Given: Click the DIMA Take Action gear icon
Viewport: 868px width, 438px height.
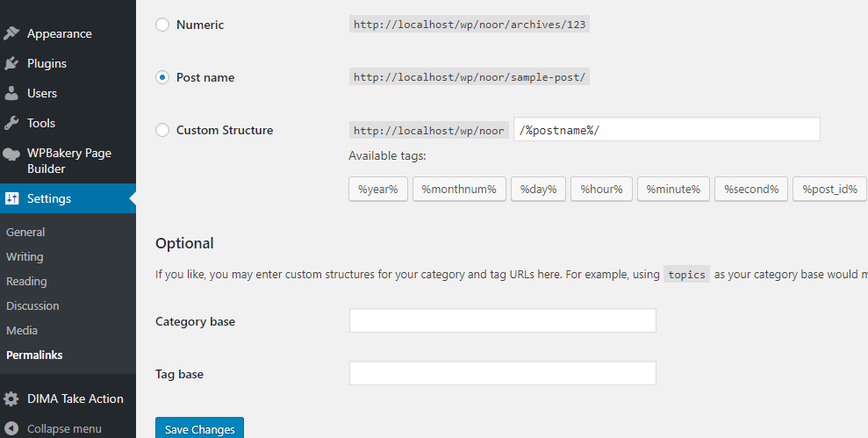Looking at the screenshot, I should [x=11, y=399].
